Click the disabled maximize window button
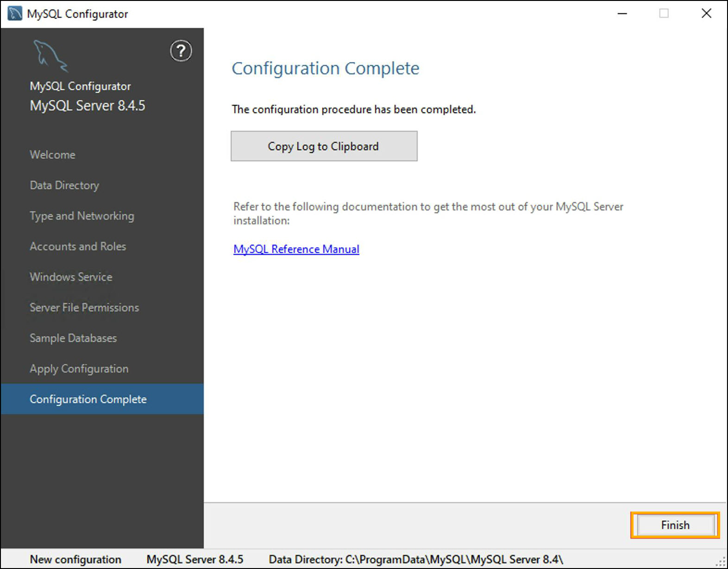Viewport: 728px width, 569px height. click(664, 13)
